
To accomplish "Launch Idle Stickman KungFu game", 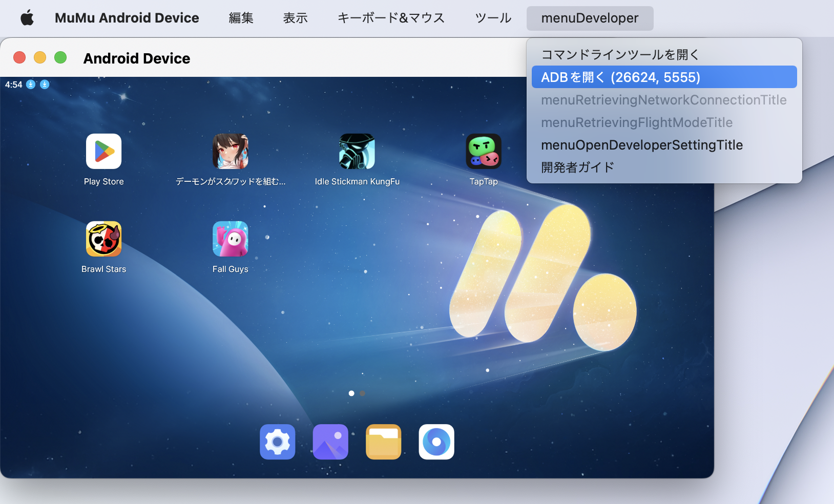I will [357, 152].
